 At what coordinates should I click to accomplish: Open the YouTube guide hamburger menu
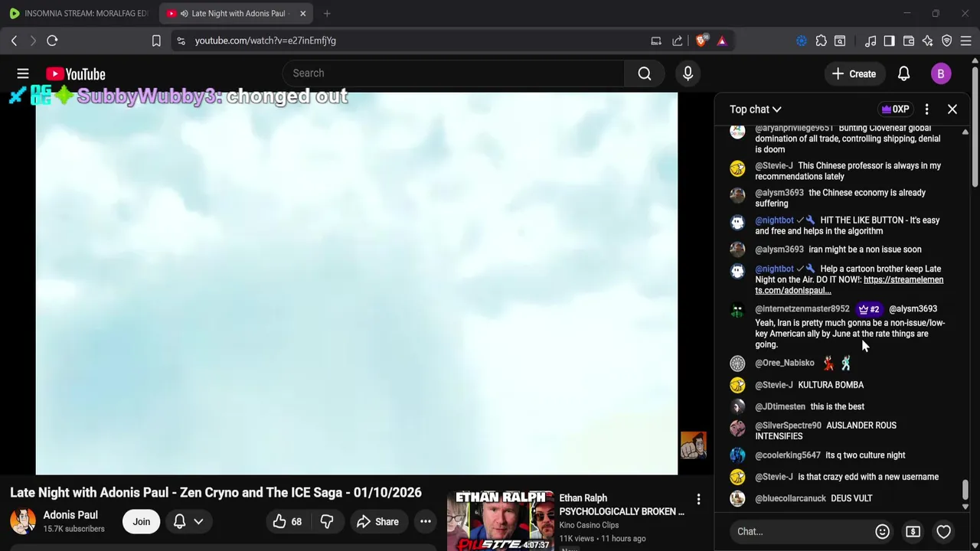(x=23, y=73)
